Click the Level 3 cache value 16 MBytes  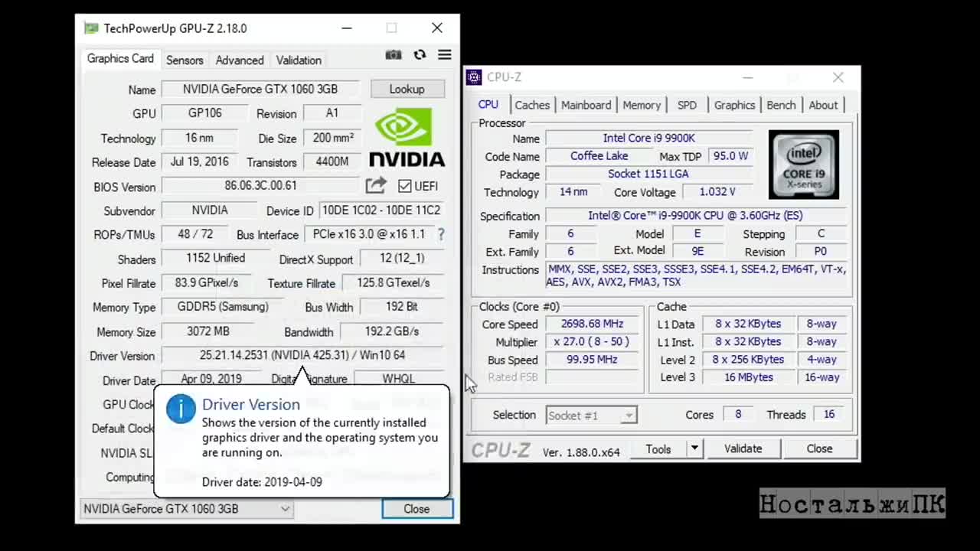[x=748, y=377]
